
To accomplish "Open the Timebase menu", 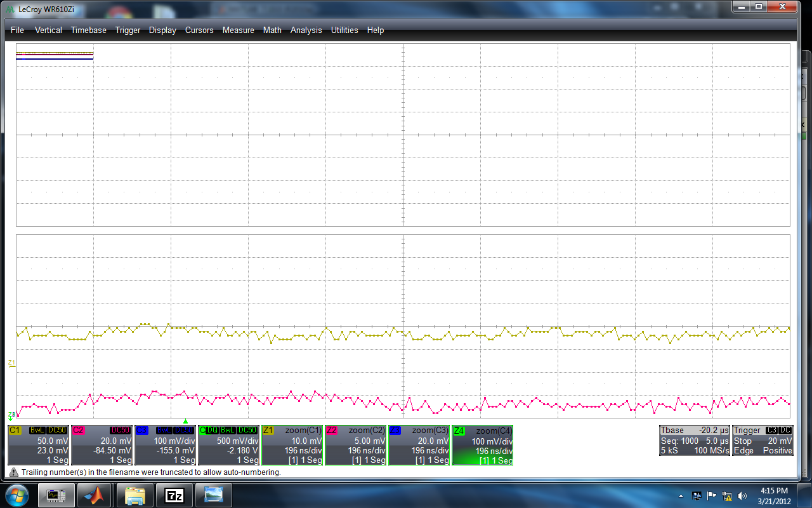I will pos(88,30).
